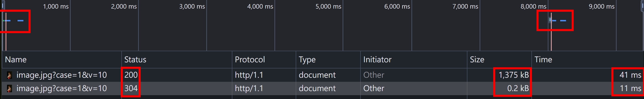This screenshot has height=99, width=644.
Task: Click the image favicon of the 304 request
Action: tap(9, 89)
